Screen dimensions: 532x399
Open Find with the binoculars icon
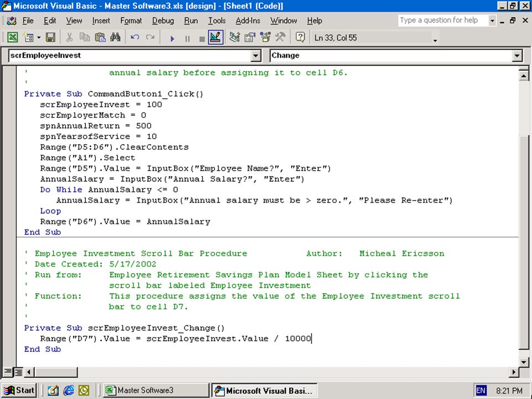[x=115, y=37]
